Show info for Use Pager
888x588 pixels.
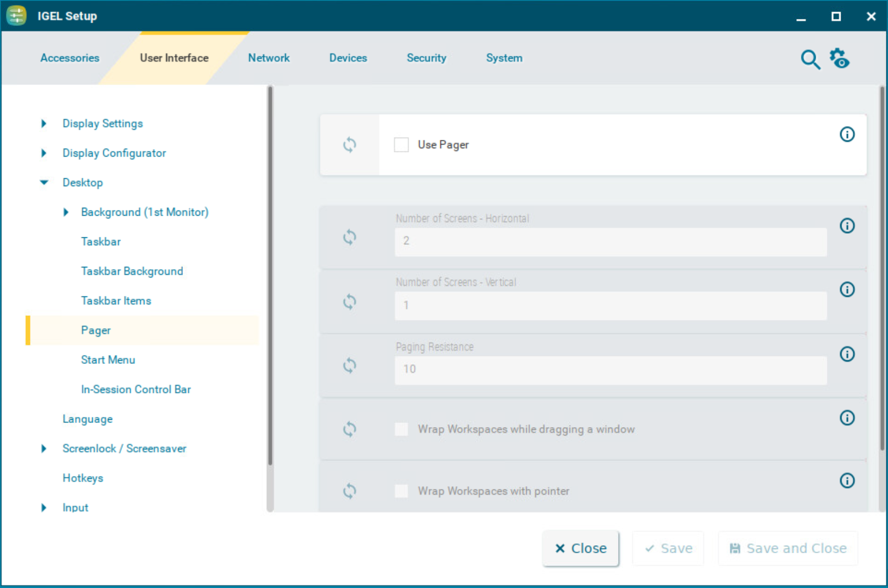847,134
